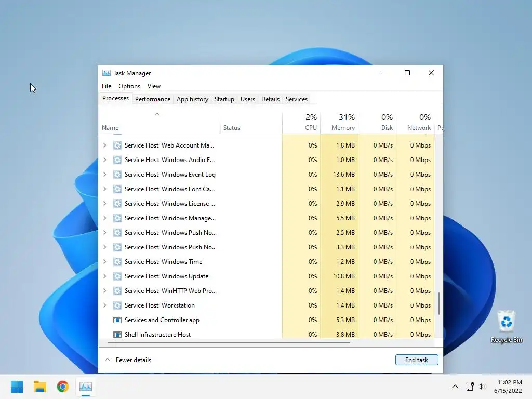The height and width of the screenshot is (399, 532).
Task: Select the 5.5 MB memory value
Action: [345, 219]
